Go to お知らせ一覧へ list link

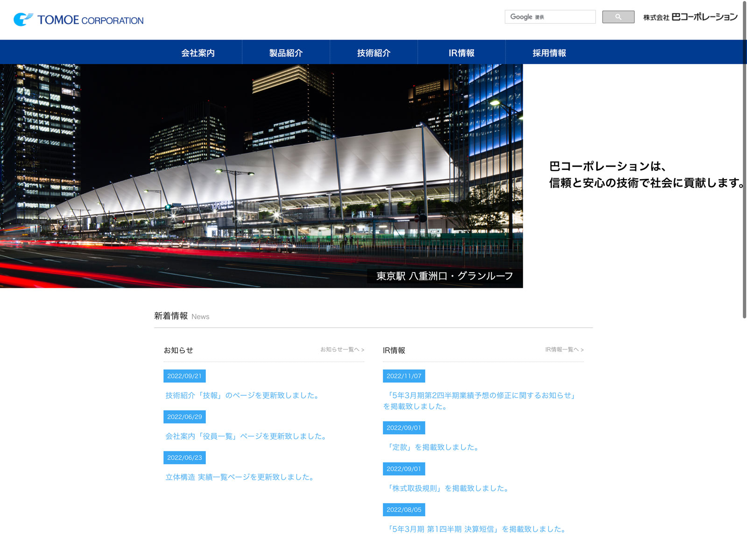coord(342,350)
